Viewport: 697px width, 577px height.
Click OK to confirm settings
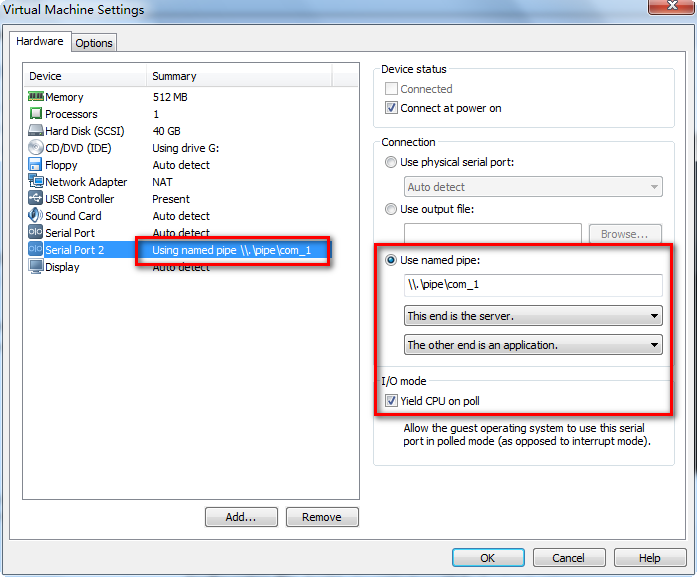click(488, 557)
